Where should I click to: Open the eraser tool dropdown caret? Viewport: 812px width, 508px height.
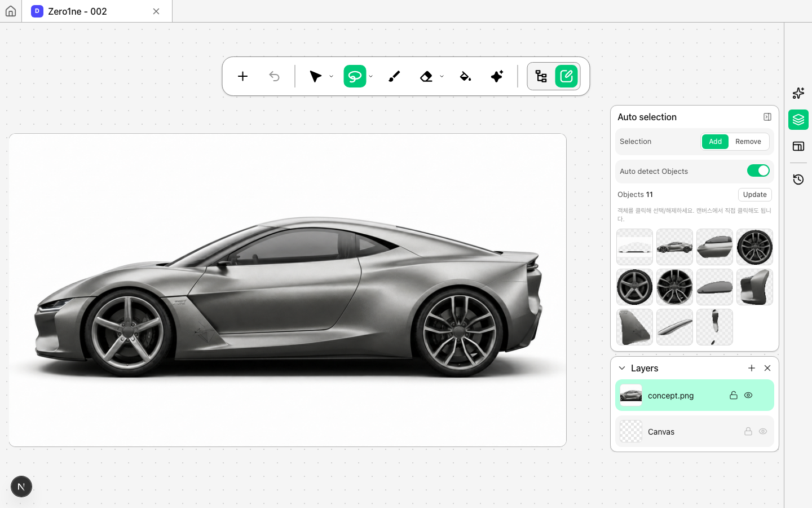click(x=442, y=76)
